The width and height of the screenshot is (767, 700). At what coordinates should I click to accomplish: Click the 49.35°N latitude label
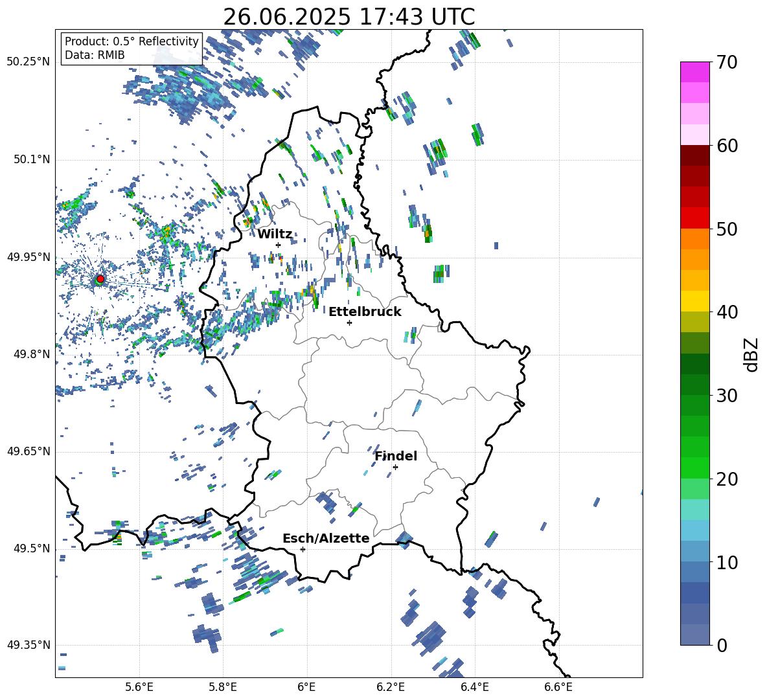tap(29, 645)
